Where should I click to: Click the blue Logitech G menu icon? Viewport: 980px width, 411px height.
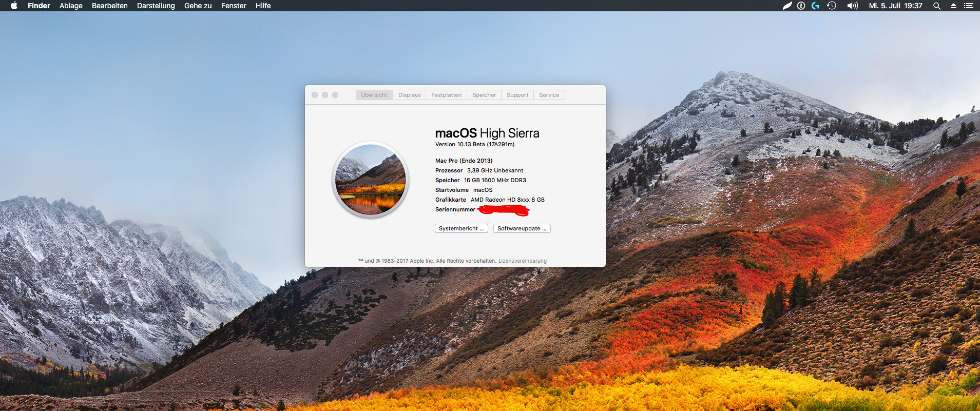pos(815,6)
